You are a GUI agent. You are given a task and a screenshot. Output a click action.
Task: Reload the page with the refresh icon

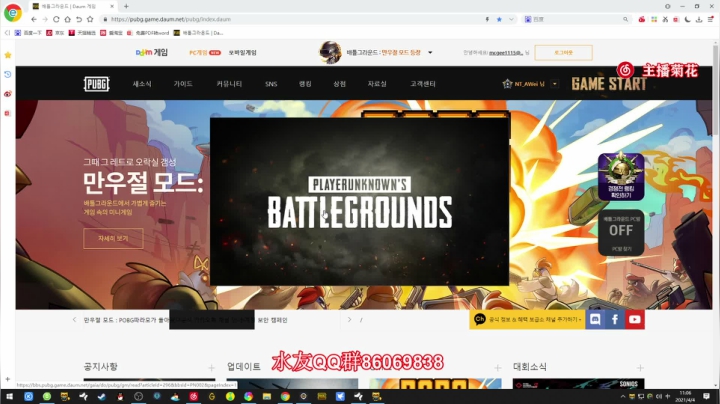[x=56, y=19]
